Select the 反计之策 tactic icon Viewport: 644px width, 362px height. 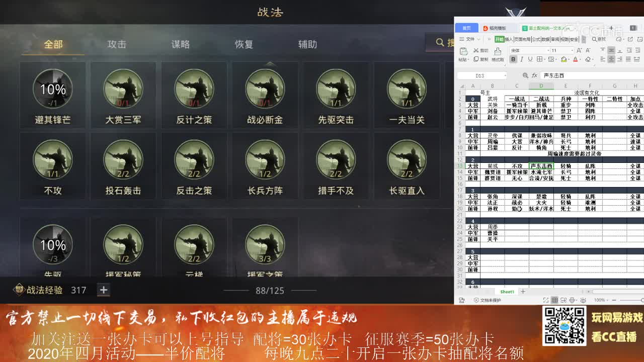pyautogui.click(x=194, y=89)
